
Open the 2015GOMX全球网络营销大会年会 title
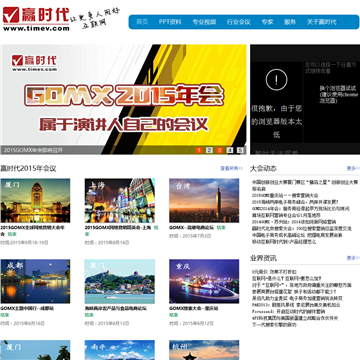coord(32,231)
